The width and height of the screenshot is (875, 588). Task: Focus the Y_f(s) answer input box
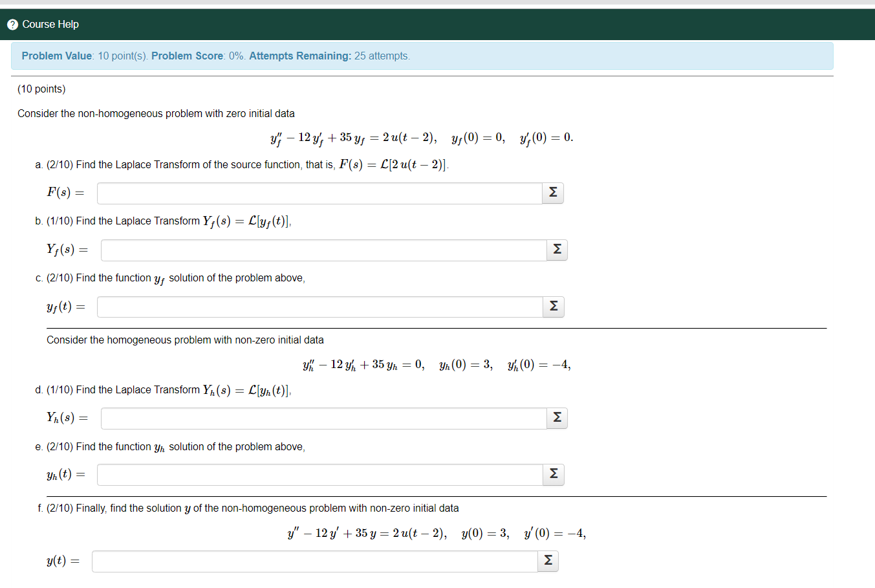point(323,250)
